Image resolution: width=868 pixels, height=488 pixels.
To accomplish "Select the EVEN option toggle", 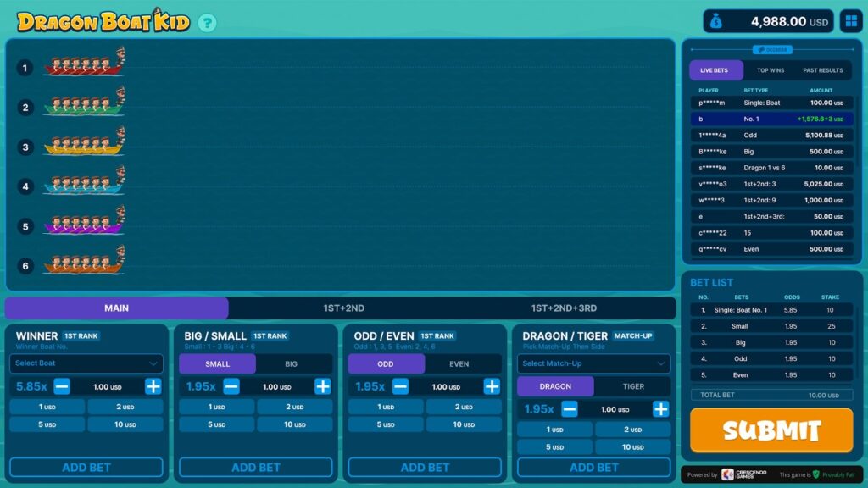I will 459,364.
